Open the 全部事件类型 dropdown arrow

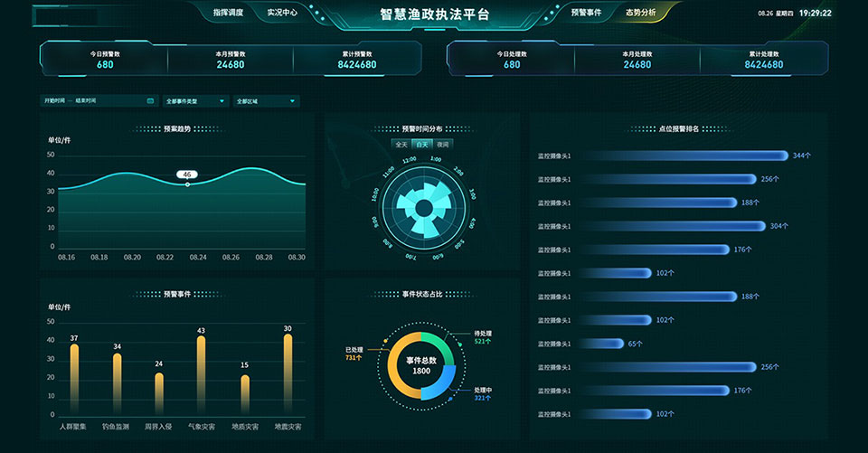coord(222,101)
